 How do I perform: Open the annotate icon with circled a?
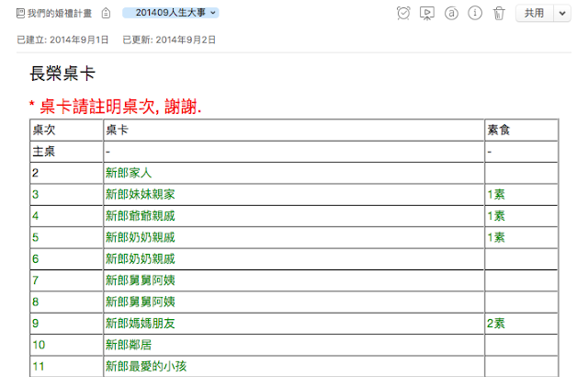click(451, 13)
